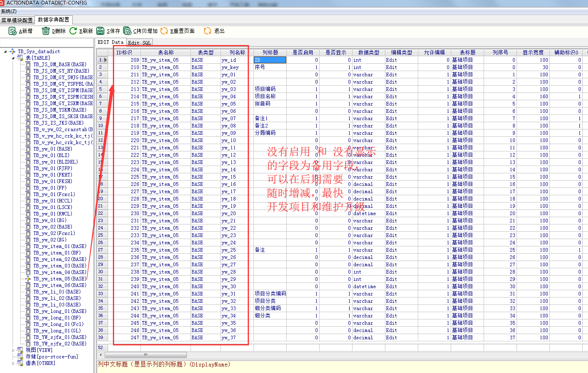Open the 系统(Z) menu
This screenshot has height=373, width=588.
click(9, 11)
